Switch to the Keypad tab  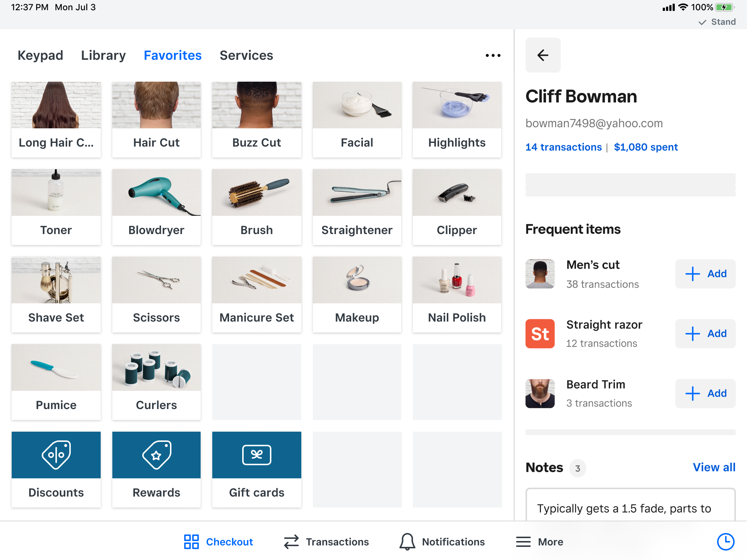click(x=40, y=55)
